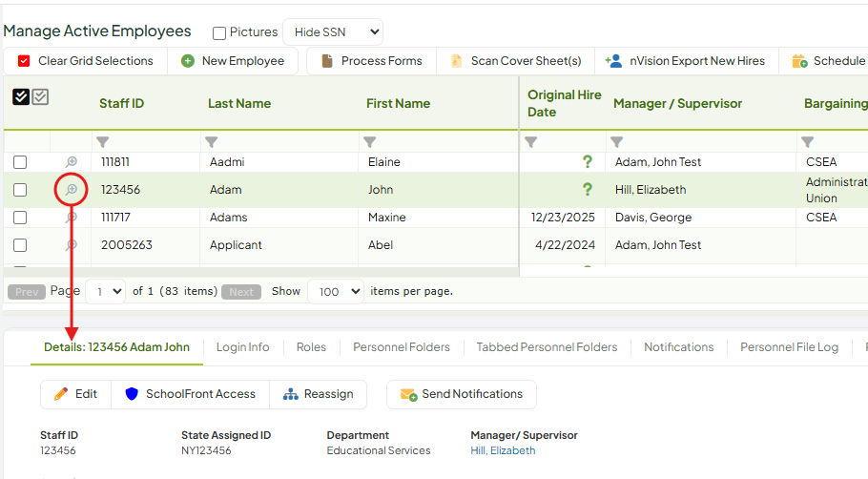Sort by First Name column header
The image size is (868, 479).
pos(398,104)
